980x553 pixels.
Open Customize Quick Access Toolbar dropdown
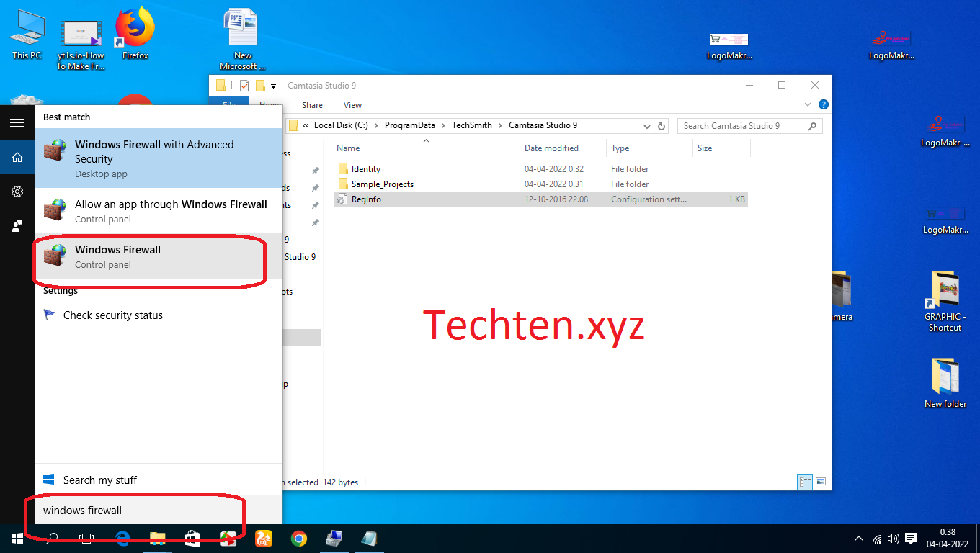pyautogui.click(x=273, y=86)
